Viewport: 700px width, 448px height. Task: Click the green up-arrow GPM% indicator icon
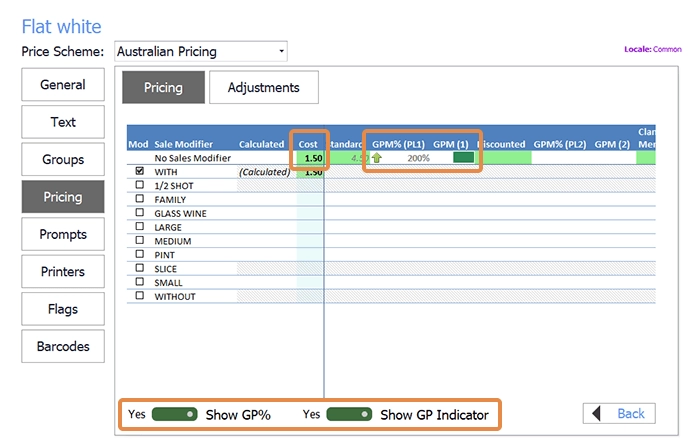tap(377, 158)
